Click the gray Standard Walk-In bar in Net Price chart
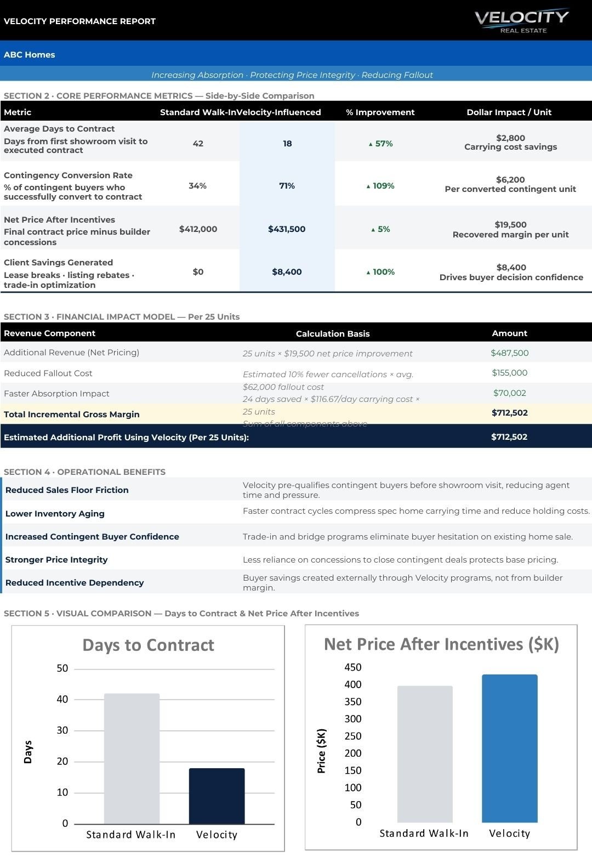The height and width of the screenshot is (868, 592). (425, 754)
